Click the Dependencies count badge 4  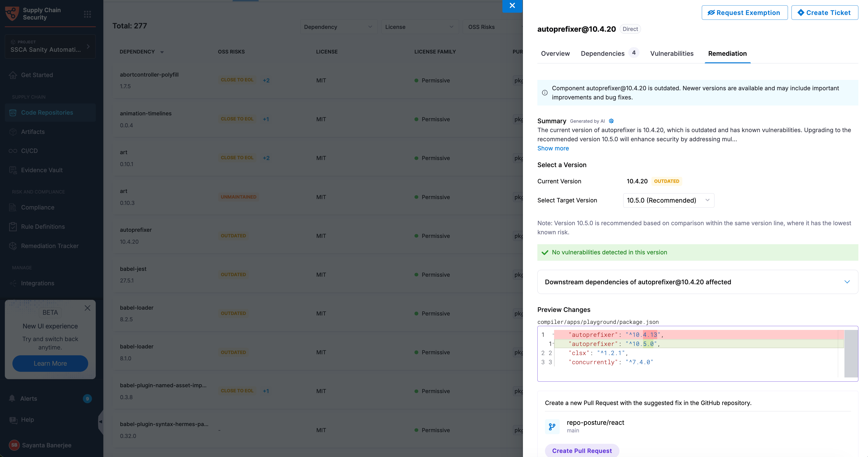(634, 52)
